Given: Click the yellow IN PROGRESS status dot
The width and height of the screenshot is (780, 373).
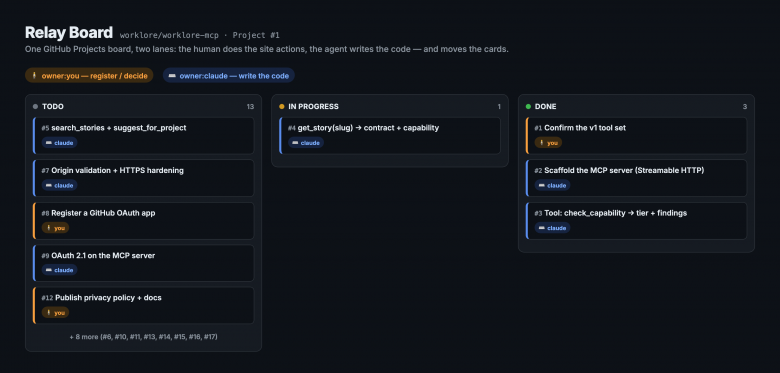Looking at the screenshot, I should 282,106.
